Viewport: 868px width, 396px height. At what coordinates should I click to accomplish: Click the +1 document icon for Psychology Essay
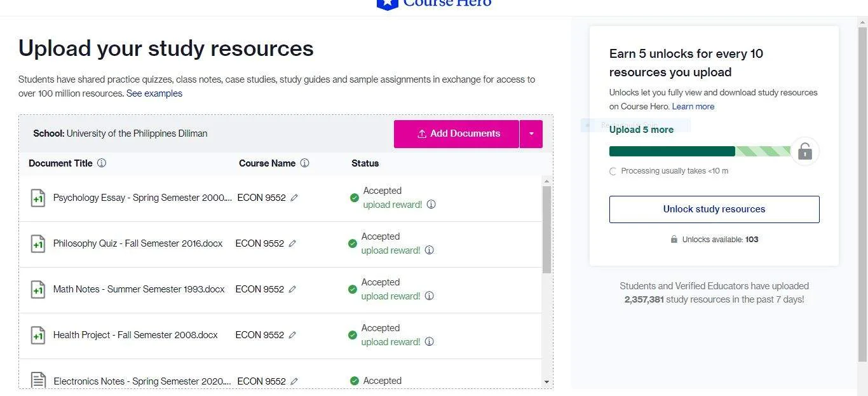tap(38, 198)
